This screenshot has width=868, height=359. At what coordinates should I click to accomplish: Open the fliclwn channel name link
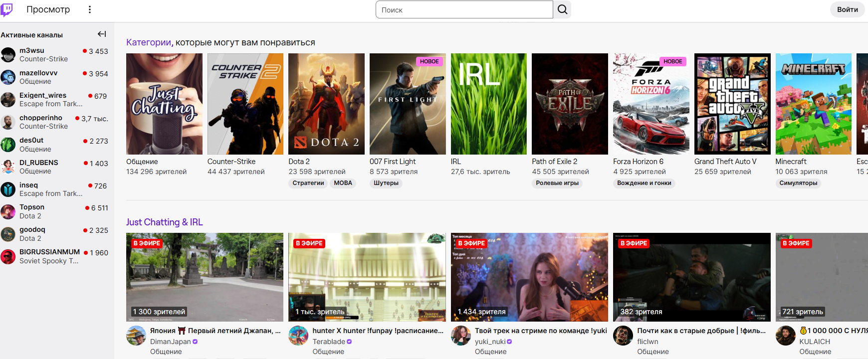(648, 342)
